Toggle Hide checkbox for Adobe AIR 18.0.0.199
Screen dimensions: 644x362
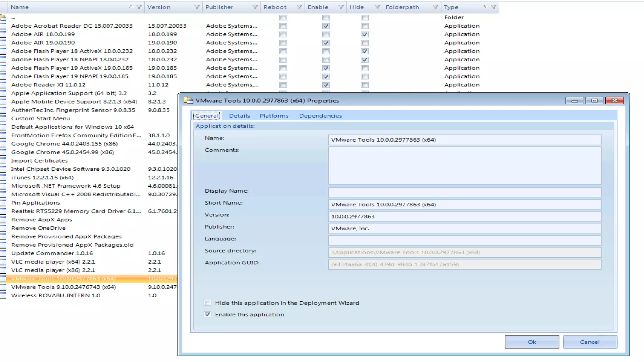pyautogui.click(x=365, y=35)
